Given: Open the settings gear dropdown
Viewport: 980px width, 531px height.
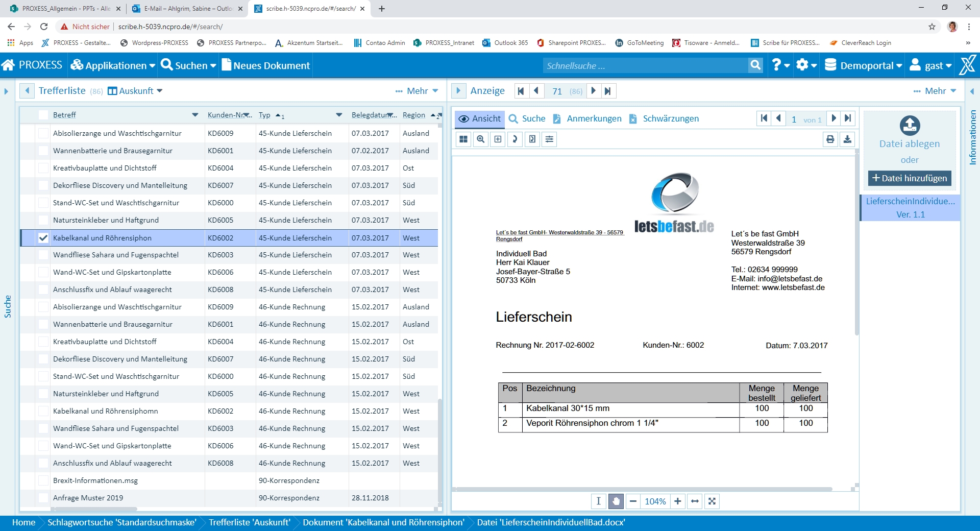Looking at the screenshot, I should [806, 65].
